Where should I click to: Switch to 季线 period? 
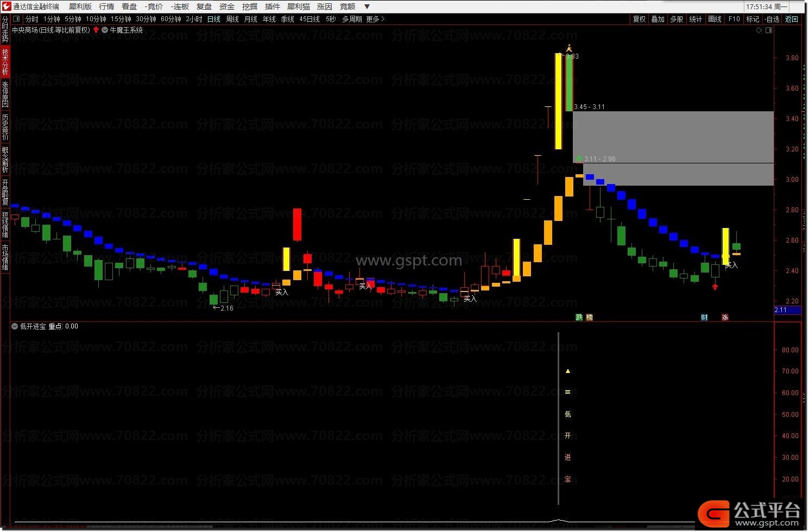coord(288,19)
